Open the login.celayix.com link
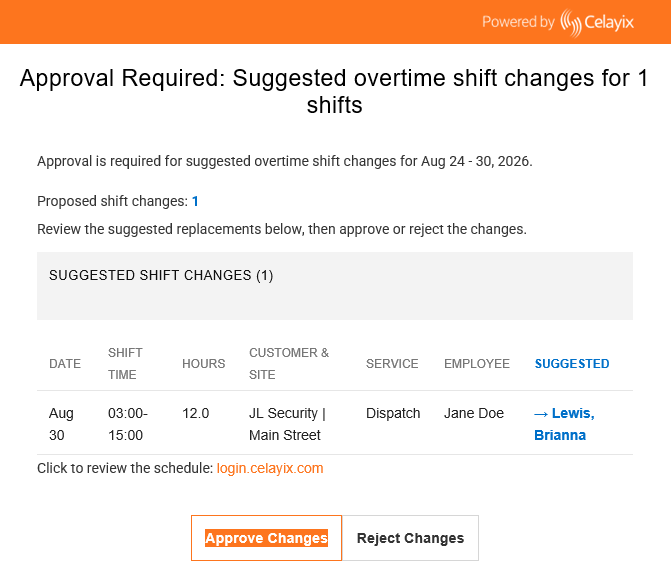 tap(270, 468)
